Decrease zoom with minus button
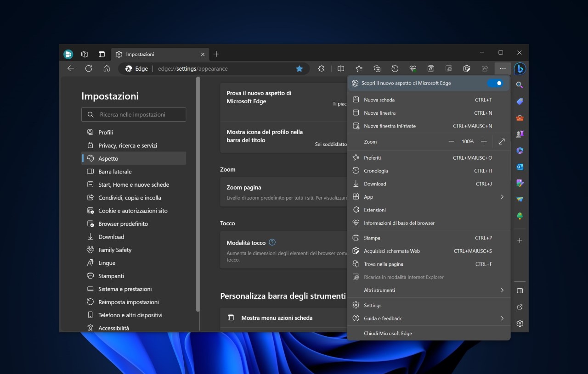This screenshot has height=374, width=588. coord(451,141)
